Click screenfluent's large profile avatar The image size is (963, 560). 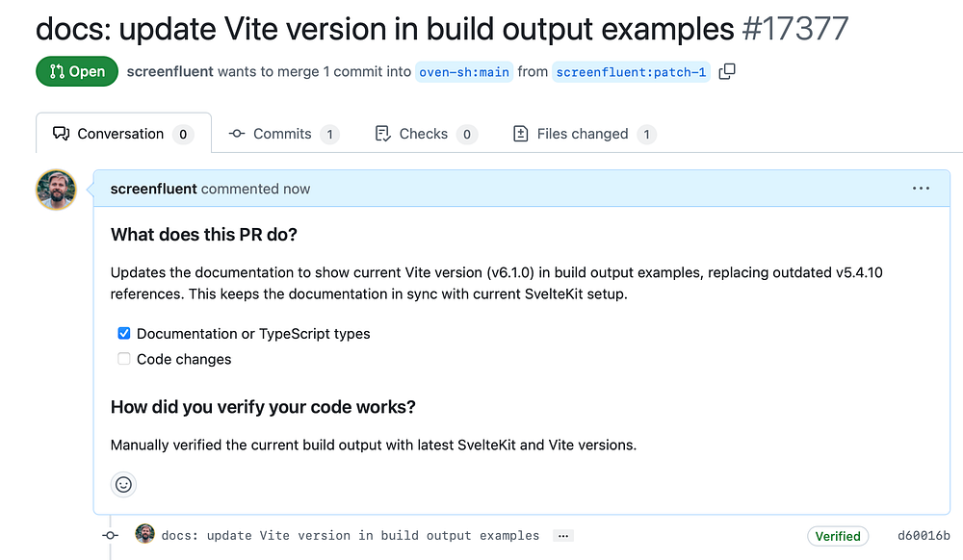click(56, 190)
